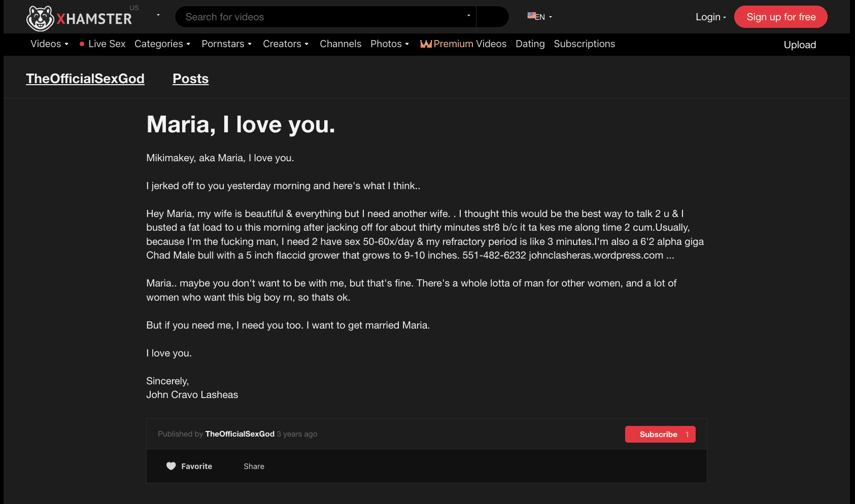Open the dropdown arrow beside the logo
The width and height of the screenshot is (855, 504).
click(158, 15)
